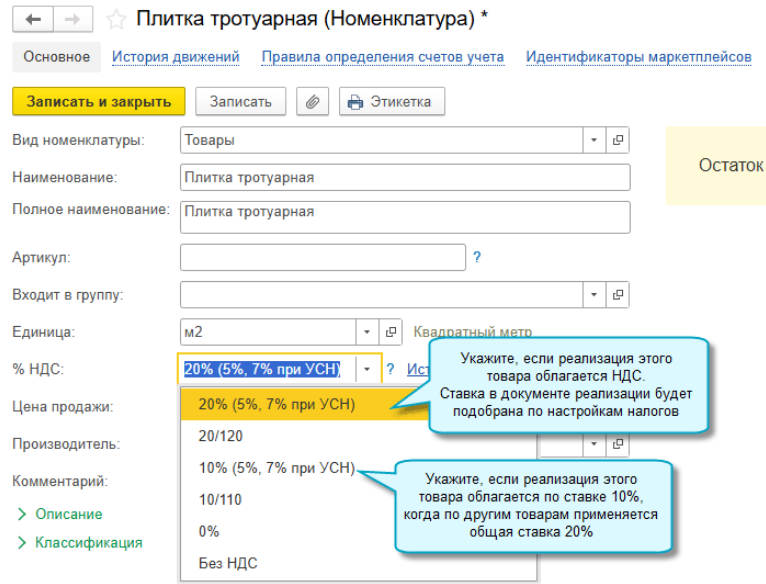Open Правила определения счетов учета tab
The image size is (766, 584).
click(382, 57)
